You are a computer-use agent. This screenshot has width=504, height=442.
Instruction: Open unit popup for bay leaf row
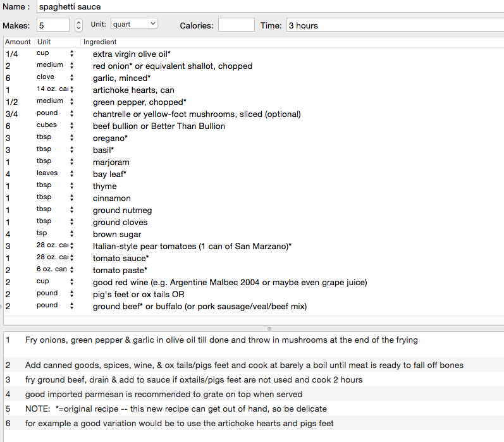pos(71,174)
